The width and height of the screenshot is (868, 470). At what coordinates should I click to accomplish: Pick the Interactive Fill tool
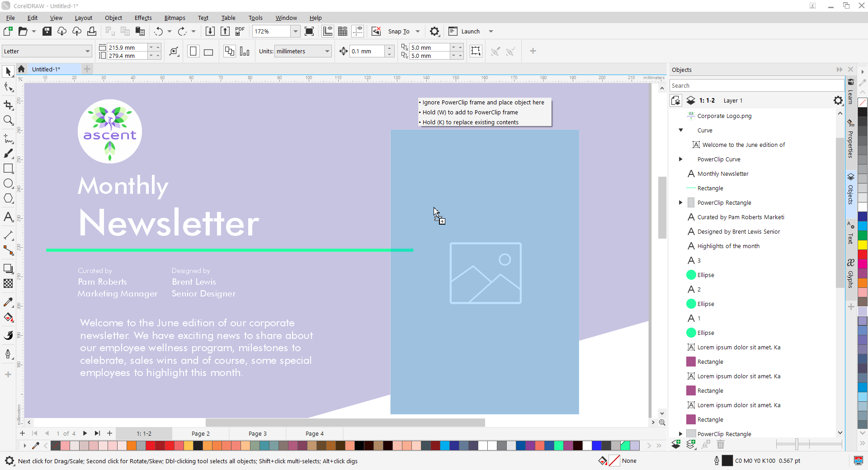(x=8, y=317)
